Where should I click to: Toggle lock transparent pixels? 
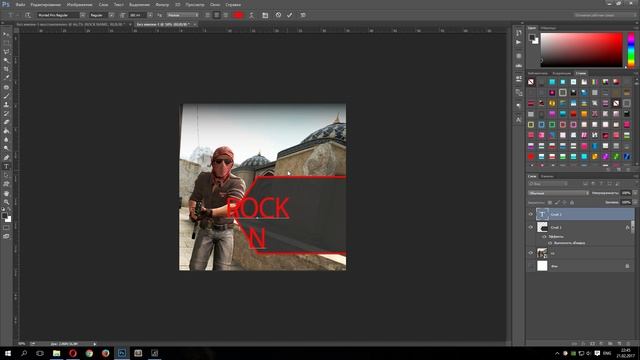[x=550, y=202]
